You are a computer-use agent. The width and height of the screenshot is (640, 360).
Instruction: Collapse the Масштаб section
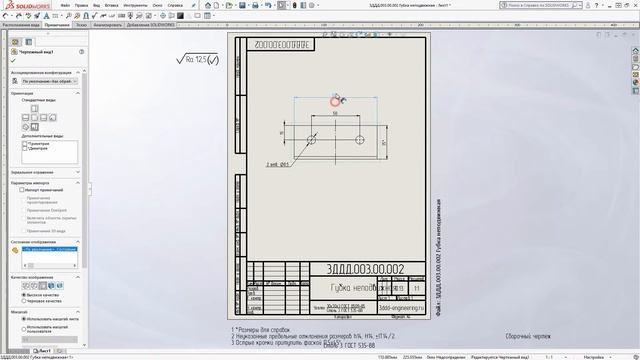[78, 312]
